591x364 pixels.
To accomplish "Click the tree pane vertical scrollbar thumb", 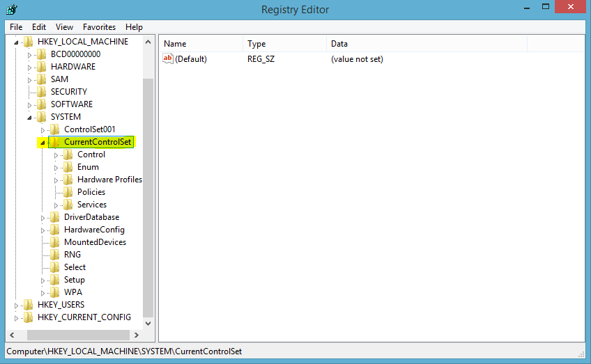I will [x=148, y=198].
